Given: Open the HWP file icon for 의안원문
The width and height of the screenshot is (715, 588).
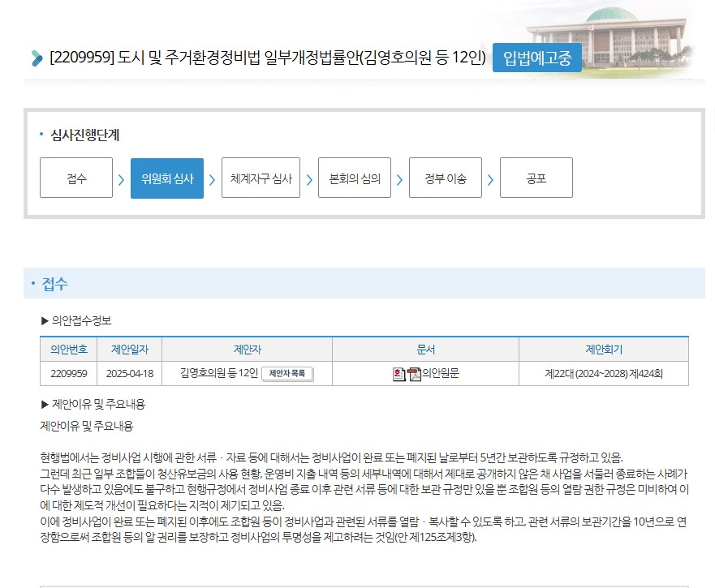Looking at the screenshot, I should [397, 373].
